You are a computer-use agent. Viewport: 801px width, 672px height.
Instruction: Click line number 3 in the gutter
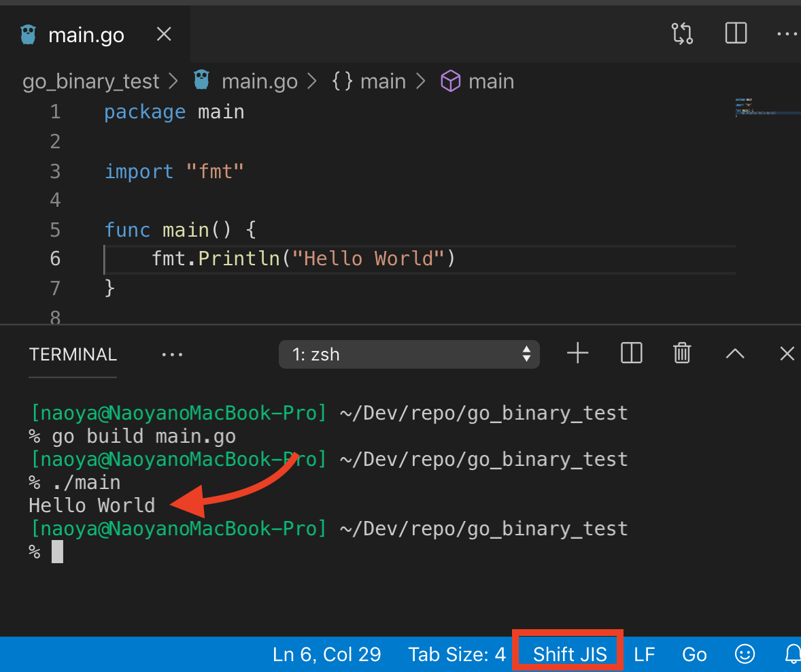[56, 171]
